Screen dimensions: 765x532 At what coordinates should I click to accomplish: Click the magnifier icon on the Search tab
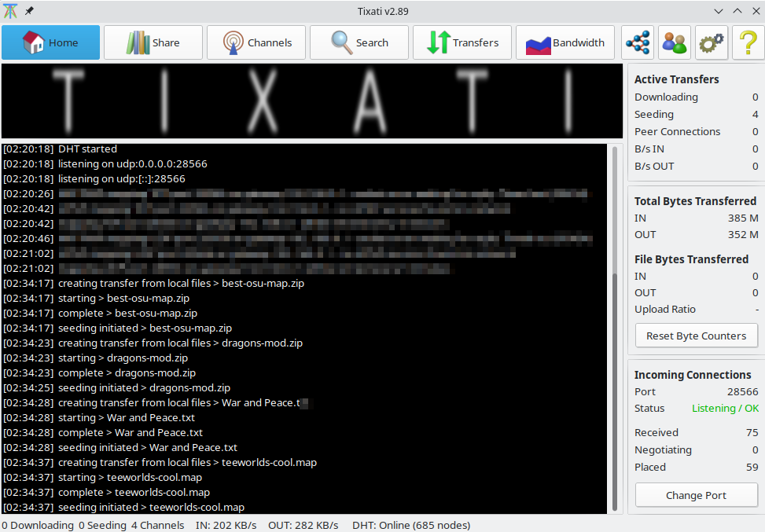pyautogui.click(x=340, y=42)
